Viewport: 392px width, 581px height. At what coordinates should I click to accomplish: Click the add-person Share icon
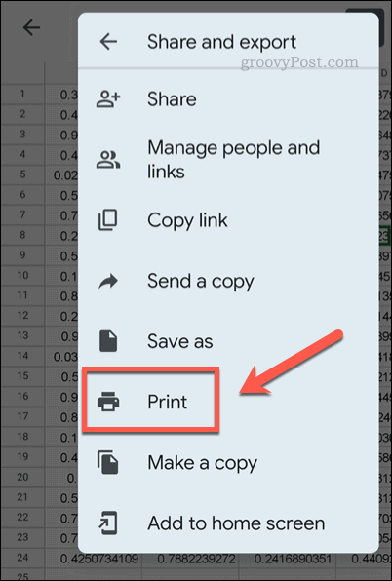(108, 99)
